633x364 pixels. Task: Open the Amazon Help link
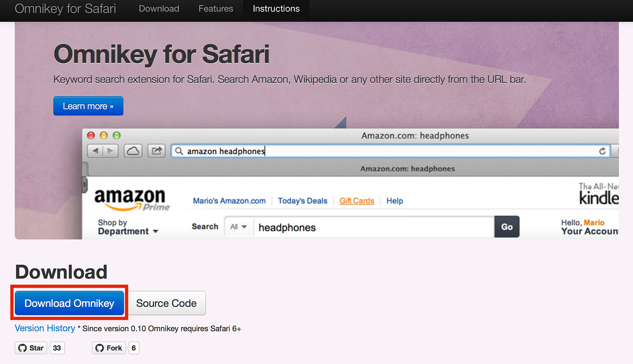click(x=394, y=201)
